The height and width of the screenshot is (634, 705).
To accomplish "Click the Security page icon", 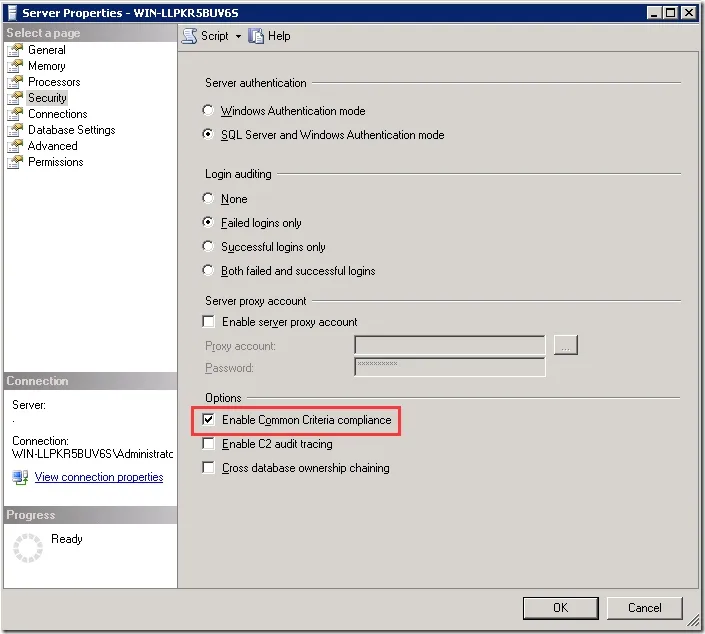I will point(15,98).
